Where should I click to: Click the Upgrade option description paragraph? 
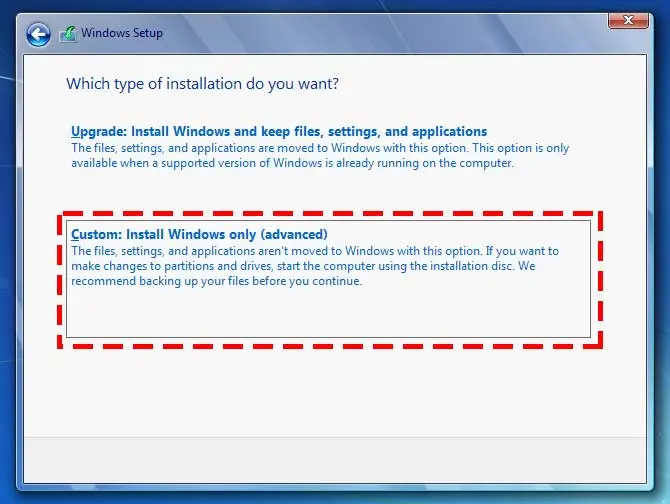[320, 155]
